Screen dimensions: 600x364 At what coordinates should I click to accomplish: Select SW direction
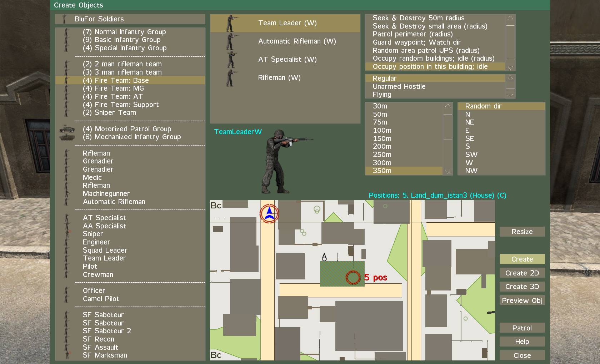point(501,155)
